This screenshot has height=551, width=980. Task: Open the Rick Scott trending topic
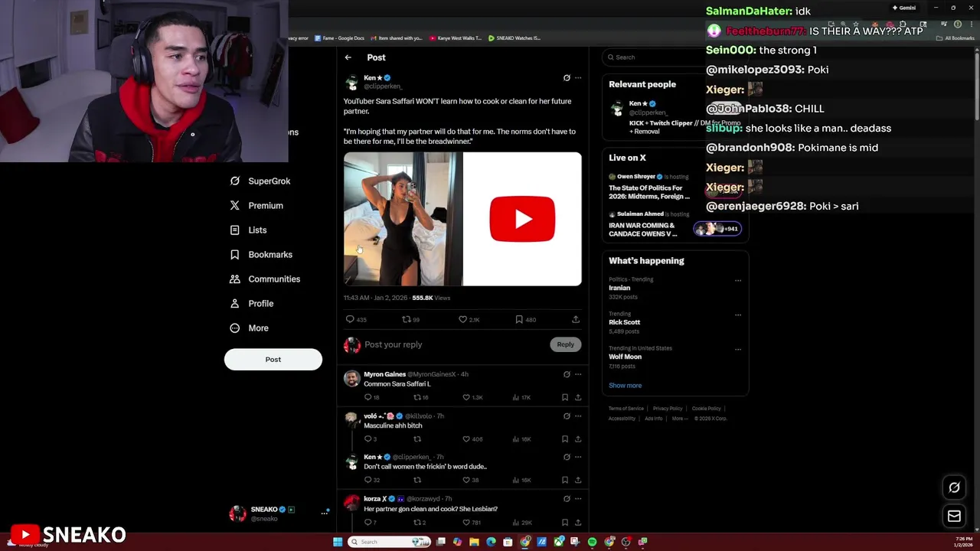[625, 322]
